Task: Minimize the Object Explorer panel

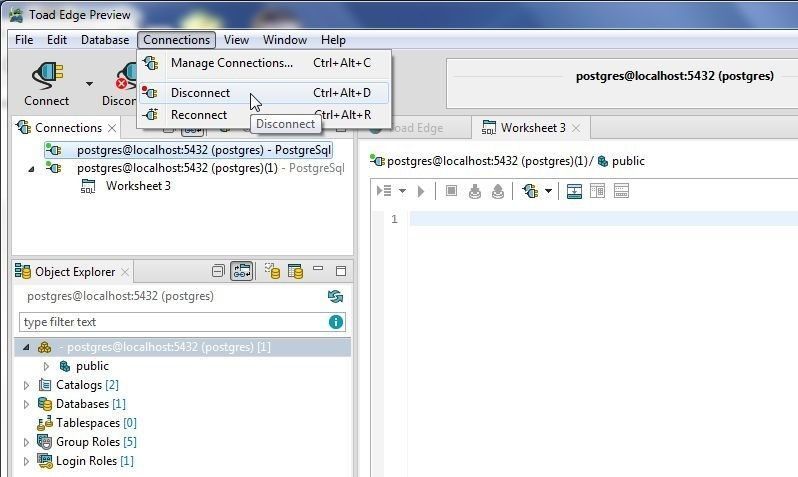Action: click(x=318, y=268)
